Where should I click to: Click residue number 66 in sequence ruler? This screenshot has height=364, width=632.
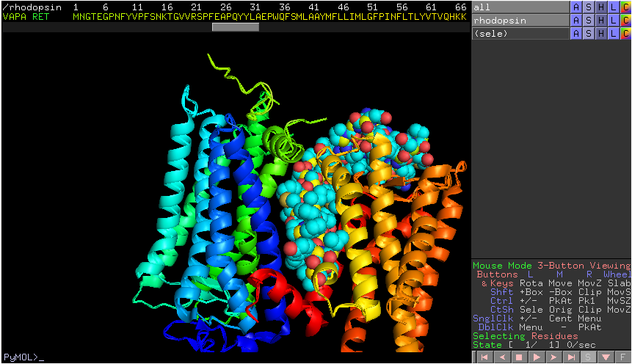(461, 7)
